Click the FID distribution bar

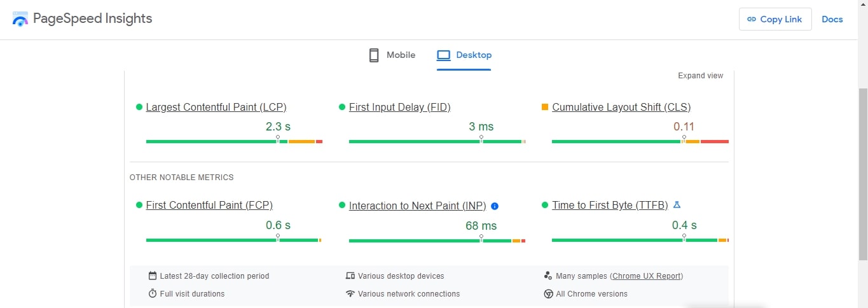pyautogui.click(x=437, y=141)
